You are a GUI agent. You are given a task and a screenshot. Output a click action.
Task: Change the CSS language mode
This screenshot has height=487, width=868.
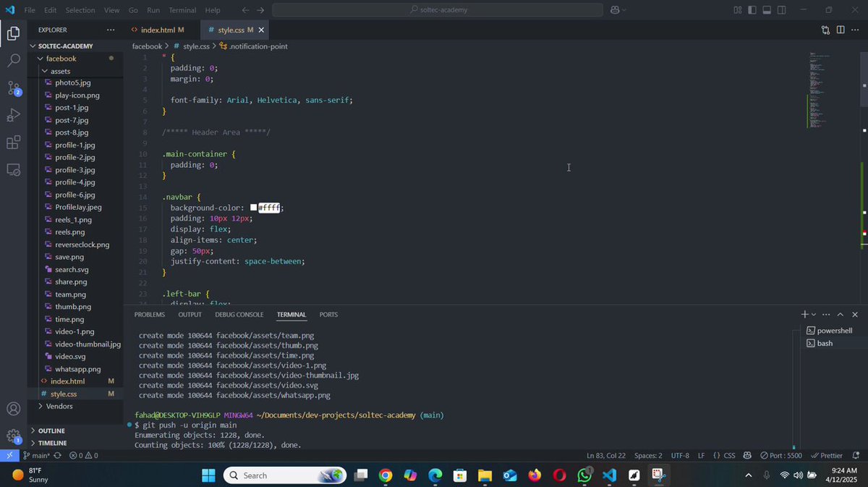[x=729, y=456]
